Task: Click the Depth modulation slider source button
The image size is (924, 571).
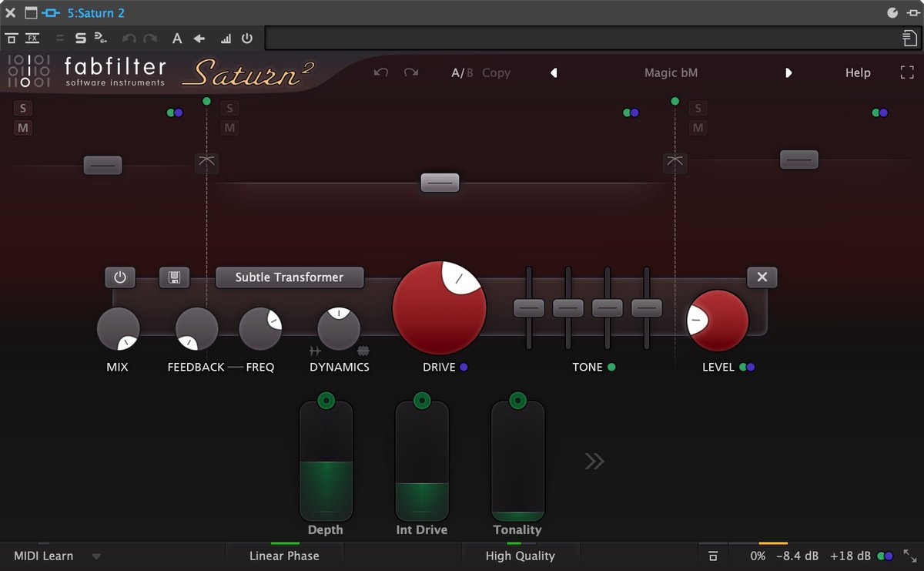Action: pos(326,401)
